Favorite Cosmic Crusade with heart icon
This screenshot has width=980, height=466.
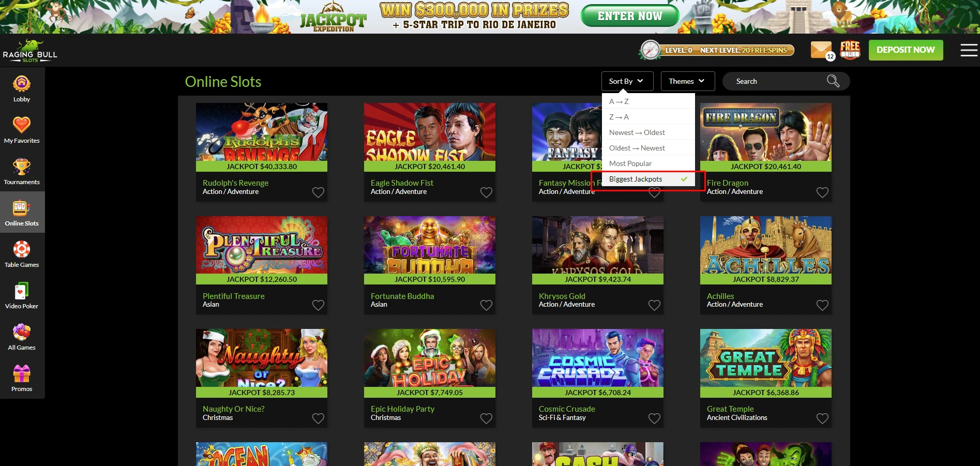tap(654, 418)
